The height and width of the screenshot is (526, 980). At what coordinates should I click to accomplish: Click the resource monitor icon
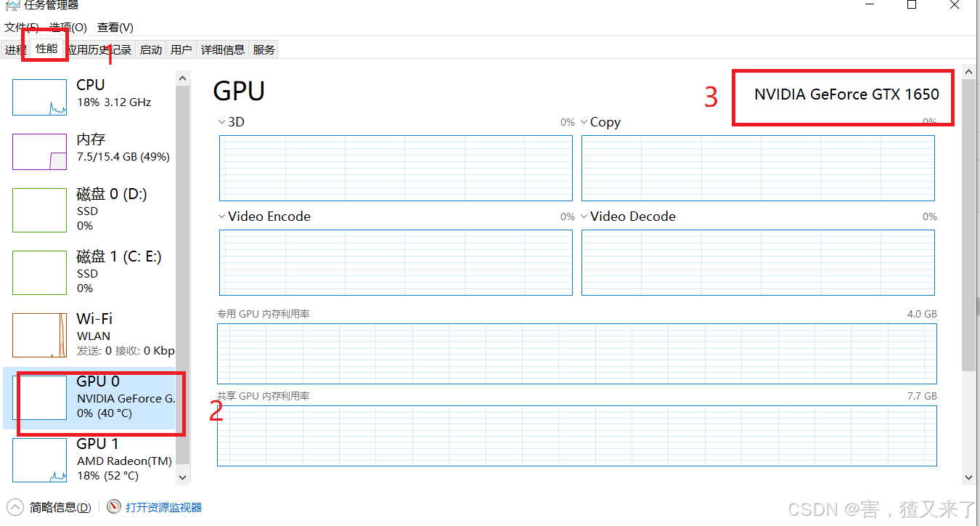(x=113, y=507)
